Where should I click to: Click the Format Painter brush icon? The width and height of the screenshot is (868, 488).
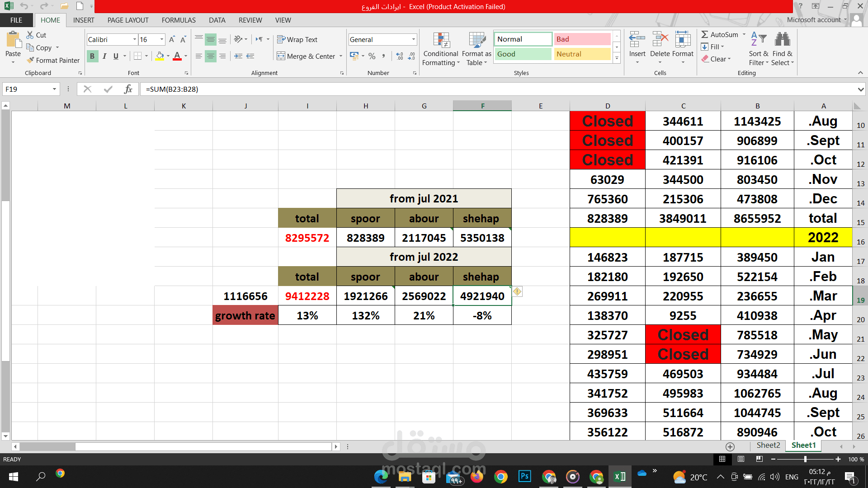point(30,60)
